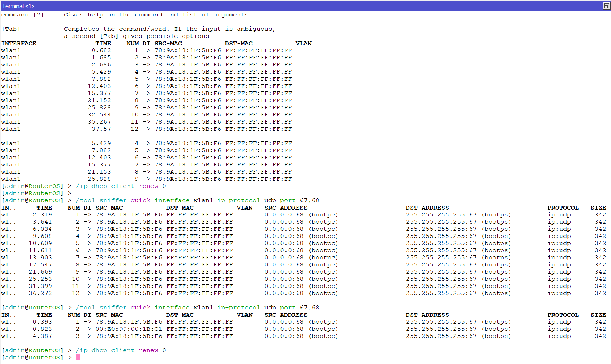Viewport: 611px width, 364px height.
Task: Click the 'command [?]' help text
Action: pos(22,15)
